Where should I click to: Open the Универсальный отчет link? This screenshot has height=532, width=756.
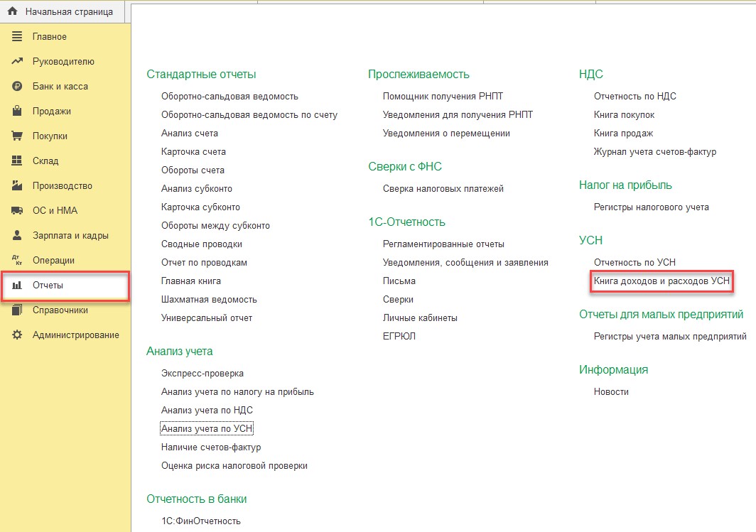click(x=207, y=318)
